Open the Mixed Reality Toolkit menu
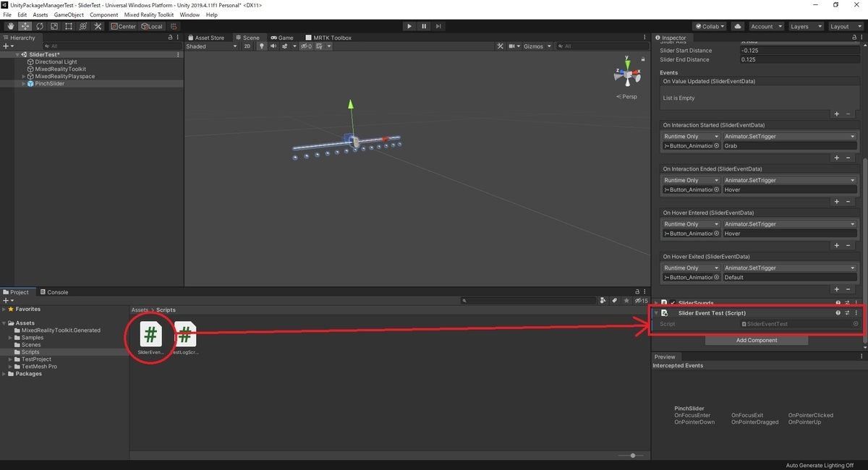This screenshot has width=868, height=470. (x=149, y=14)
